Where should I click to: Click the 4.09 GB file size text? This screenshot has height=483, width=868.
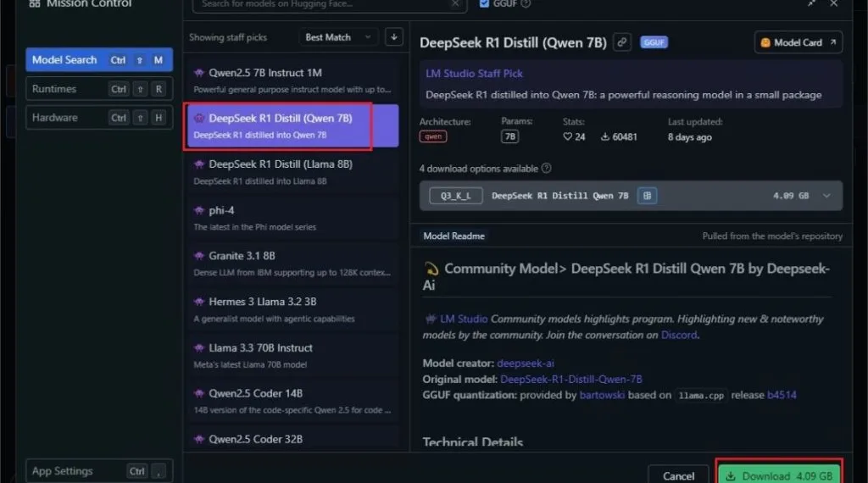[x=791, y=196]
